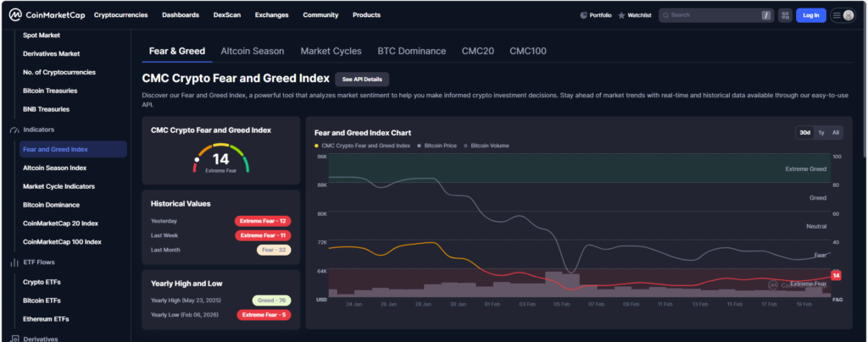Expand the Exchanges menu in top navigation
The height and width of the screenshot is (342, 868).
coord(270,15)
